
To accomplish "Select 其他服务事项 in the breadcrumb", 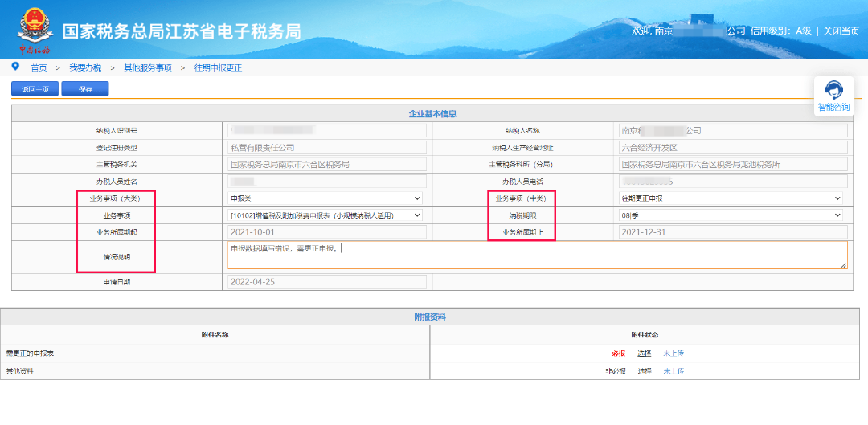I will [x=147, y=67].
